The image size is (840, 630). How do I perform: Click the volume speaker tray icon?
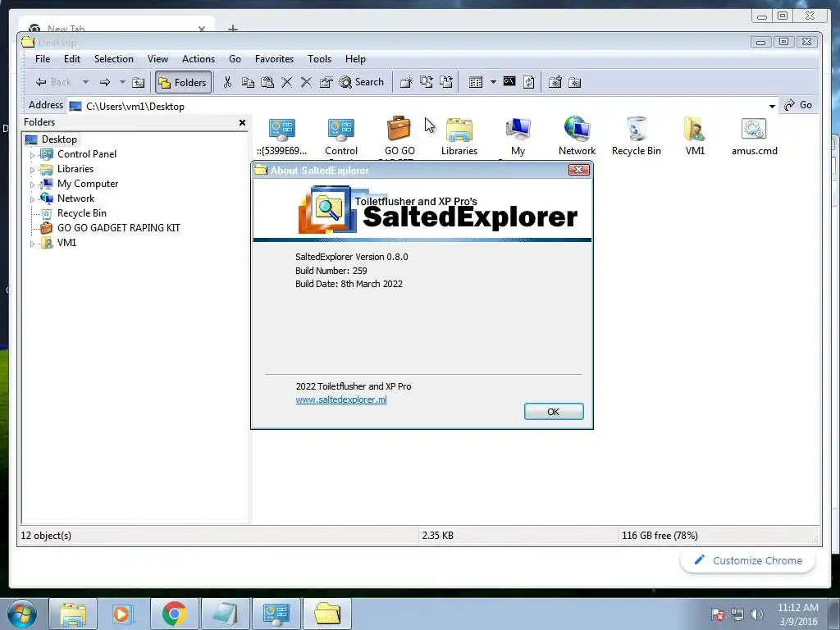click(756, 614)
